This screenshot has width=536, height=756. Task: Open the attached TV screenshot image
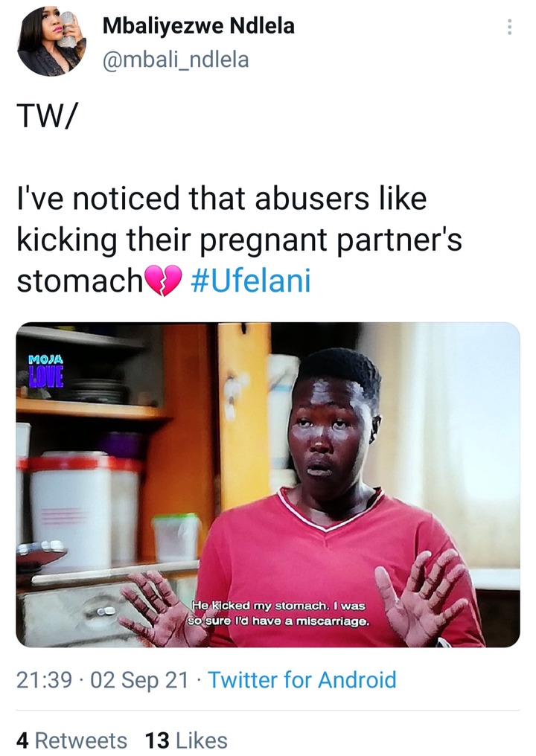pos(268,484)
